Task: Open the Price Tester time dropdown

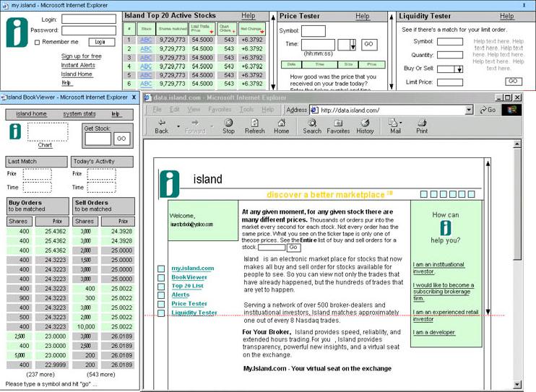Action: 353,45
